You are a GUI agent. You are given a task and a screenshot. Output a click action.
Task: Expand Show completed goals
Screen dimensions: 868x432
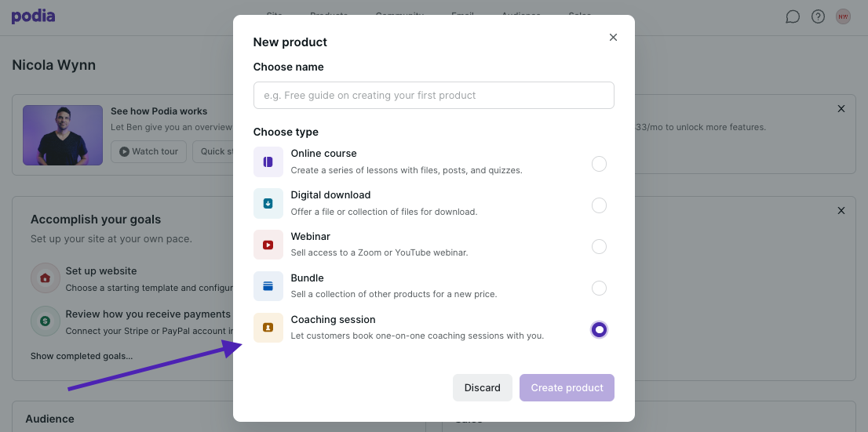point(82,356)
